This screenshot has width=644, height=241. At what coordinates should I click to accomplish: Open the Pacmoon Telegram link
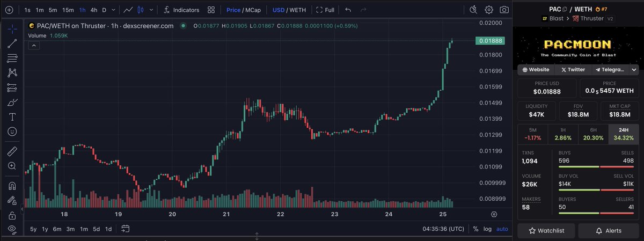(610, 70)
